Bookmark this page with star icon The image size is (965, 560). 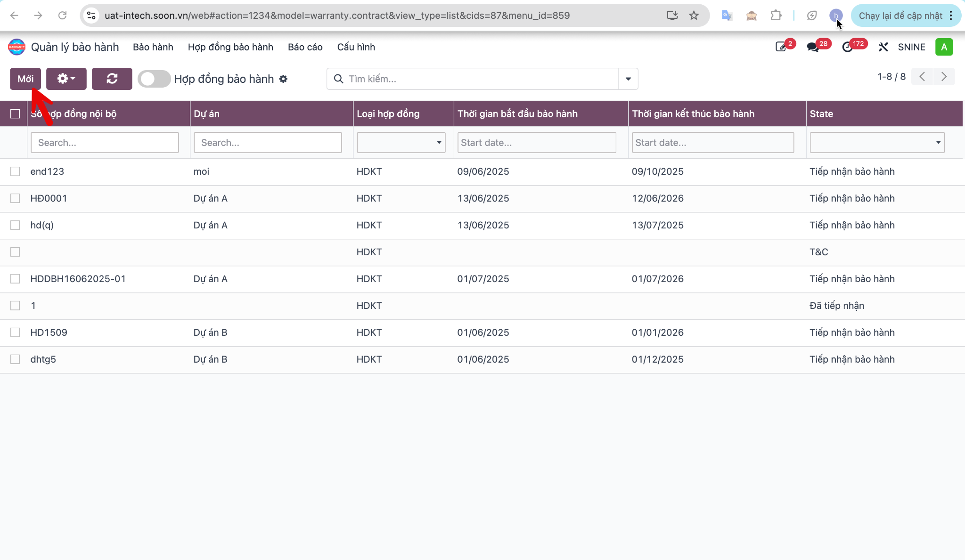694,16
